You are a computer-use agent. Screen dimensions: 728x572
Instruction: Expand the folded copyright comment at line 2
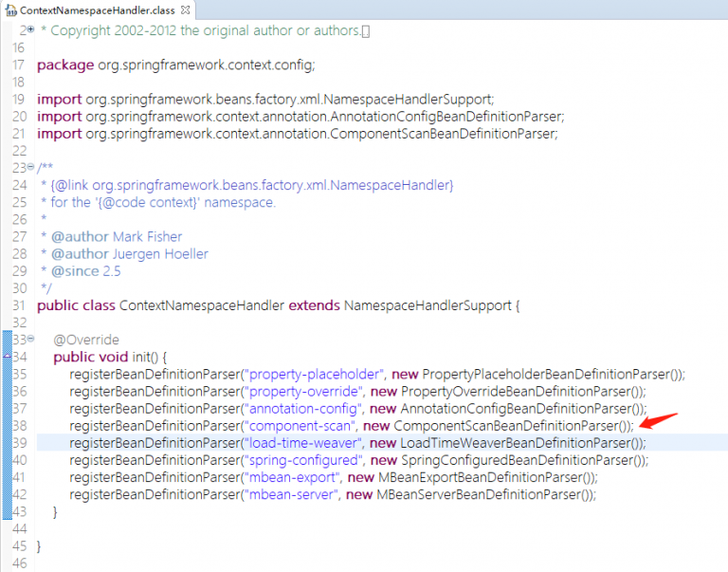click(x=30, y=30)
